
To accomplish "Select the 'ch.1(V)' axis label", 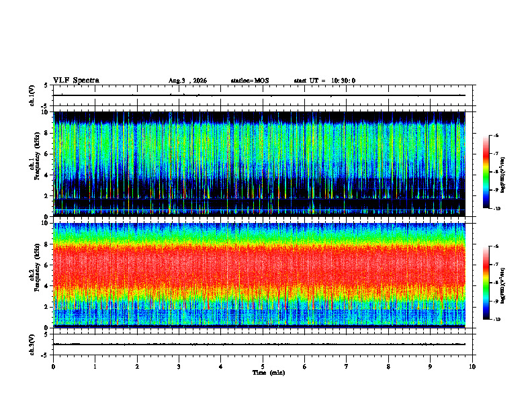I will (32, 95).
